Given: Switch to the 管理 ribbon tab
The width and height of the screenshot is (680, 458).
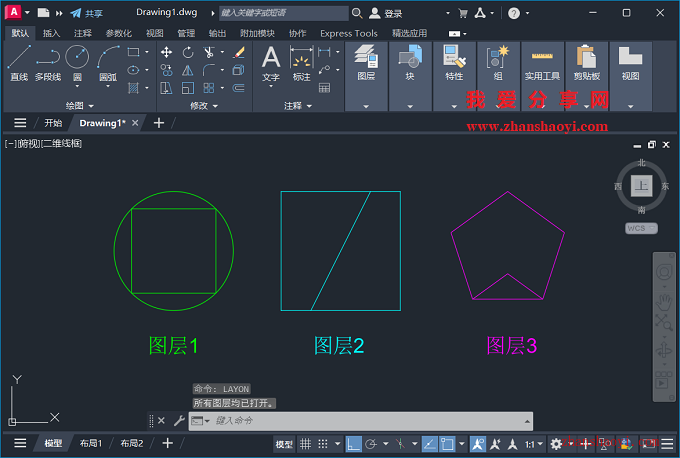Looking at the screenshot, I should coord(186,33).
